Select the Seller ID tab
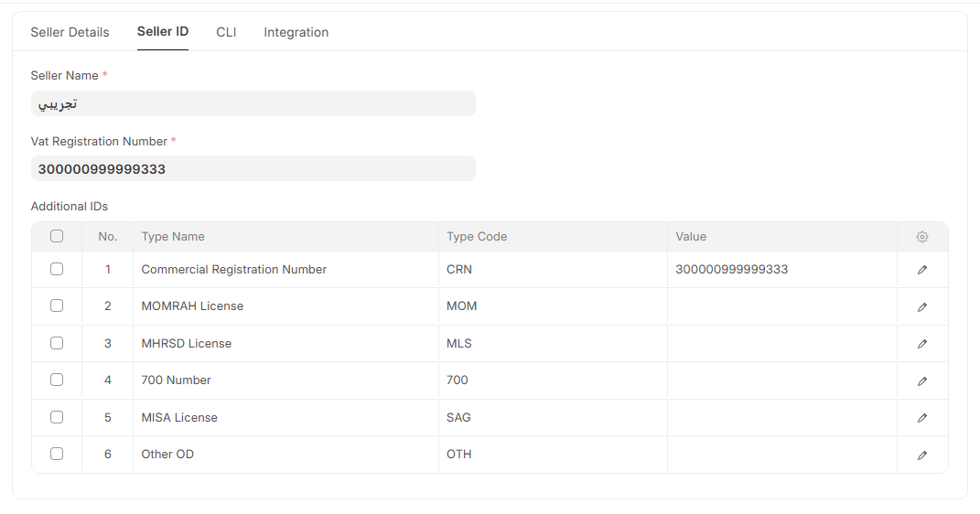Screen dimensions: 980x514 pos(163,31)
